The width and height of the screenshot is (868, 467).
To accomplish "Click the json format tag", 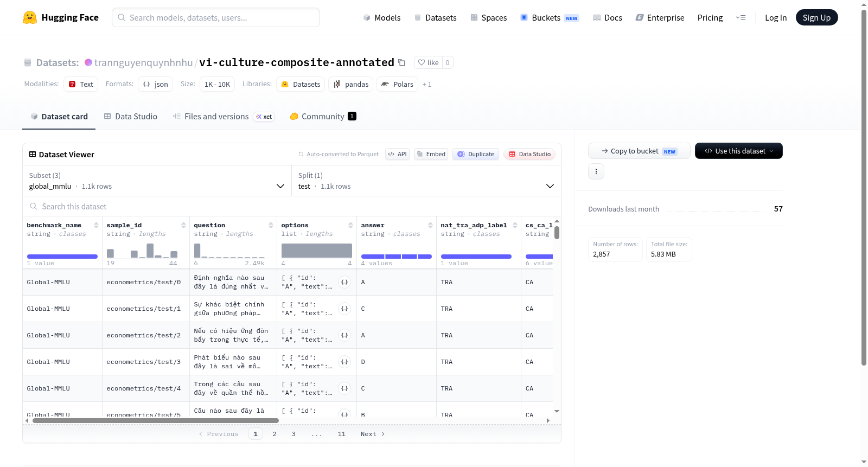I will coord(155,84).
